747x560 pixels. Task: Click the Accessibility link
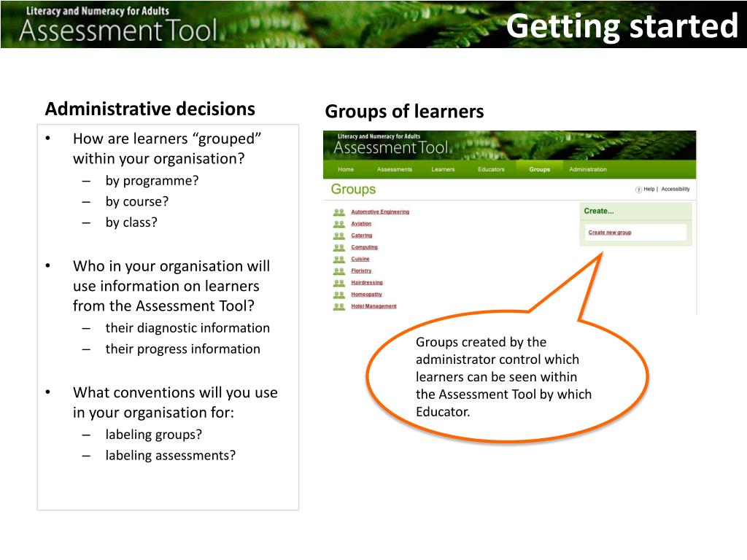(x=676, y=189)
